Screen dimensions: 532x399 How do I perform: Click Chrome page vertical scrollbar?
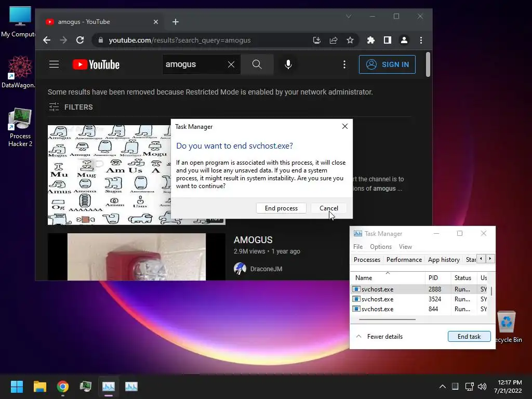(x=428, y=64)
